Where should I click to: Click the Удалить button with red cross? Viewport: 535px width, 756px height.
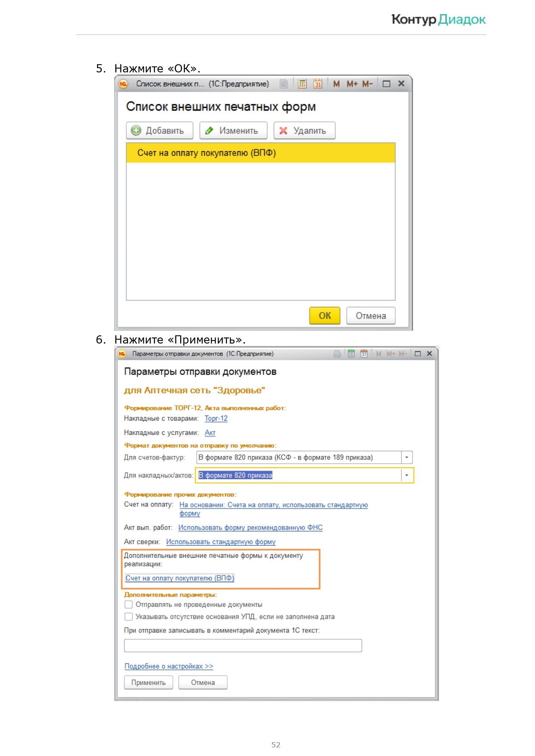(304, 131)
